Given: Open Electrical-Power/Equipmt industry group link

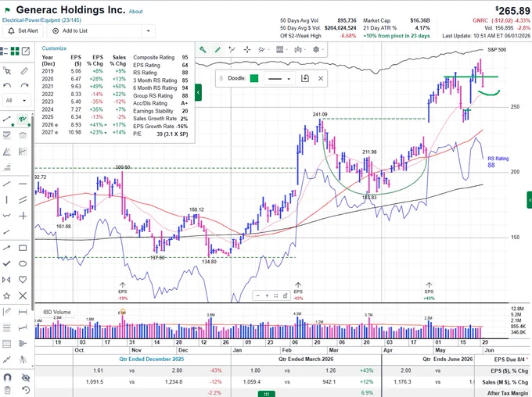Looking at the screenshot, I should pos(41,20).
